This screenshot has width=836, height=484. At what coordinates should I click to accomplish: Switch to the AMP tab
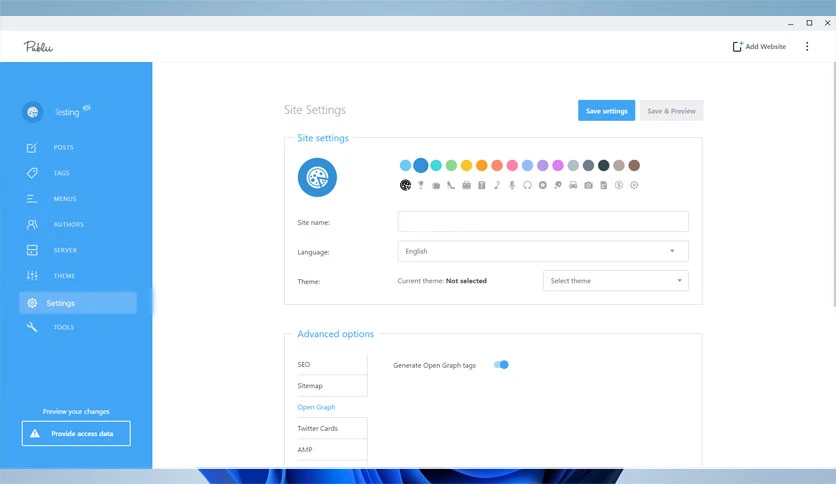coord(332,450)
